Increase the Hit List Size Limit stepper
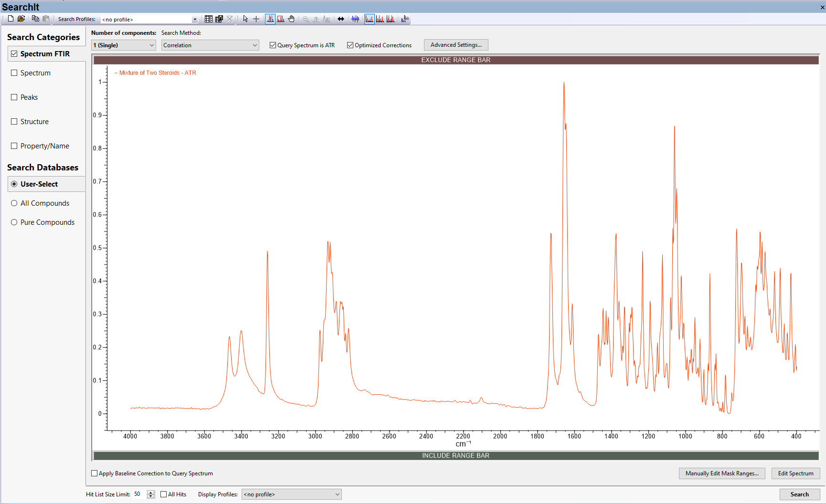This screenshot has height=504, width=826. pos(151,492)
